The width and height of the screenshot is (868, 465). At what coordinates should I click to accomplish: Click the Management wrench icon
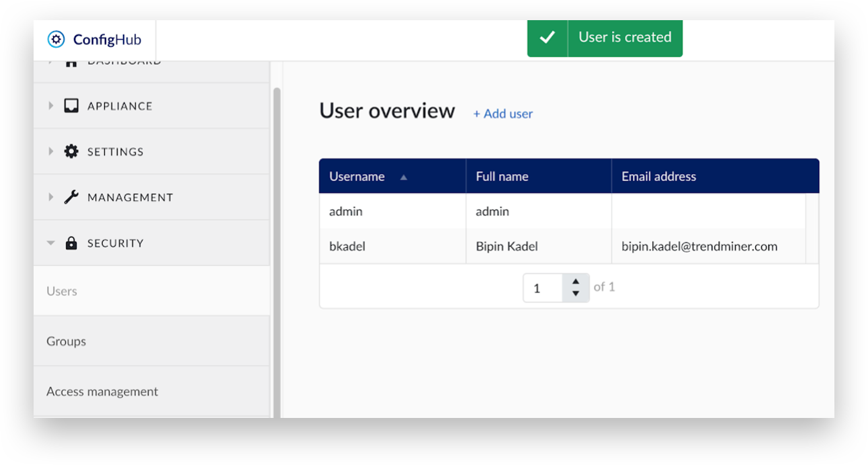(x=71, y=197)
